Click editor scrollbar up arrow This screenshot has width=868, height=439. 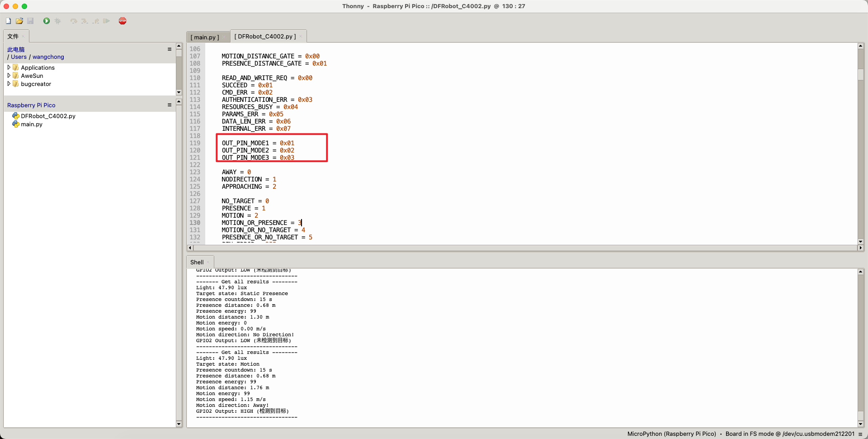(x=861, y=46)
